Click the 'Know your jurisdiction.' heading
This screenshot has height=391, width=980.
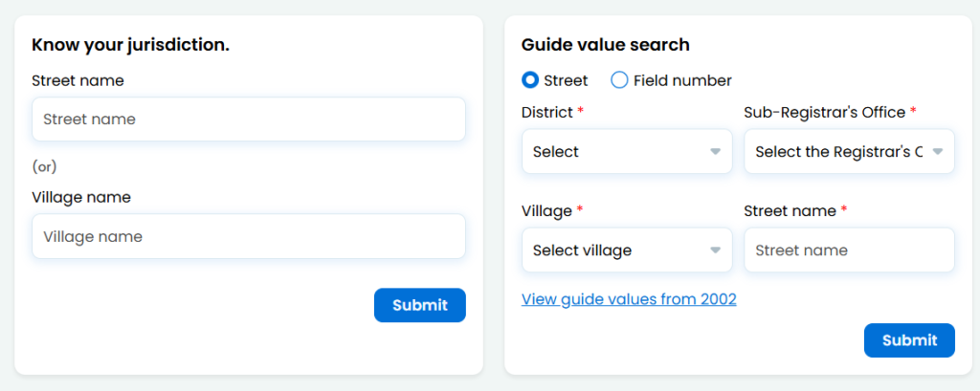click(130, 44)
